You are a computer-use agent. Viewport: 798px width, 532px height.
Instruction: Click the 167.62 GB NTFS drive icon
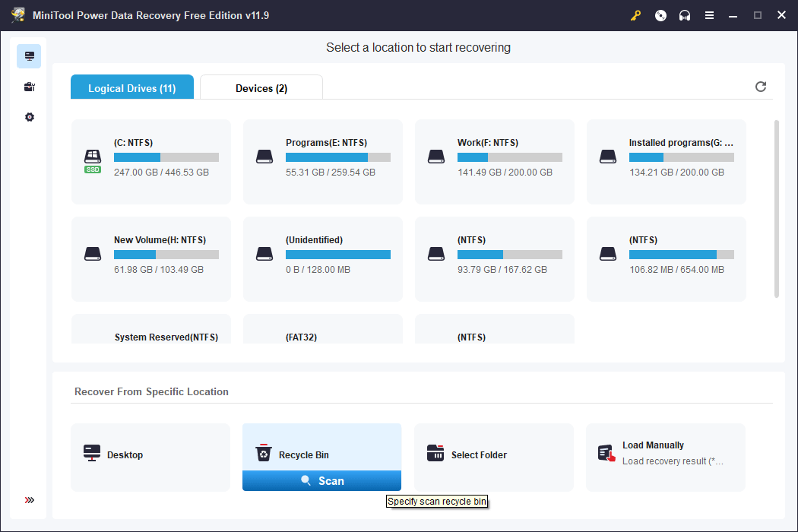pos(436,254)
